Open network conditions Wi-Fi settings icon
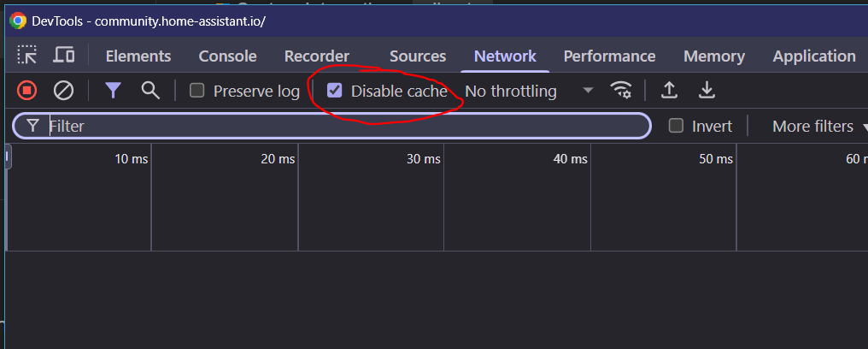Image resolution: width=868 pixels, height=349 pixels. [x=621, y=91]
